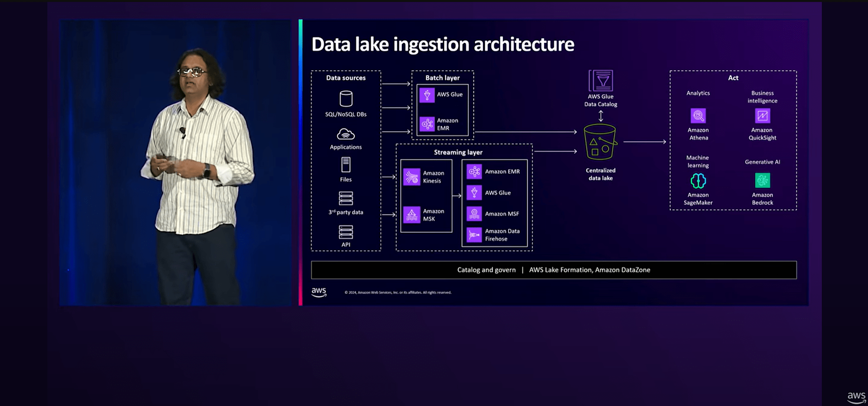Screen dimensions: 868x406
Task: Click AWS Lake Formation, Amazon DataZone text
Action: tap(589, 270)
